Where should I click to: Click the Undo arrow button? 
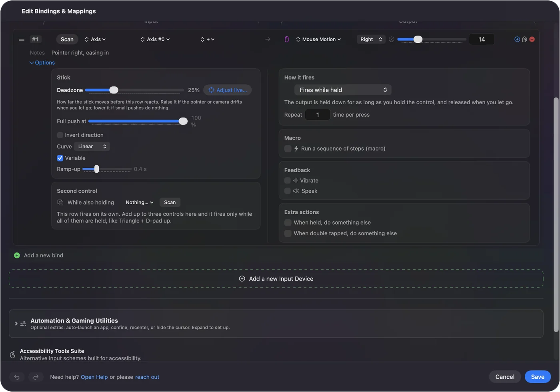click(17, 377)
